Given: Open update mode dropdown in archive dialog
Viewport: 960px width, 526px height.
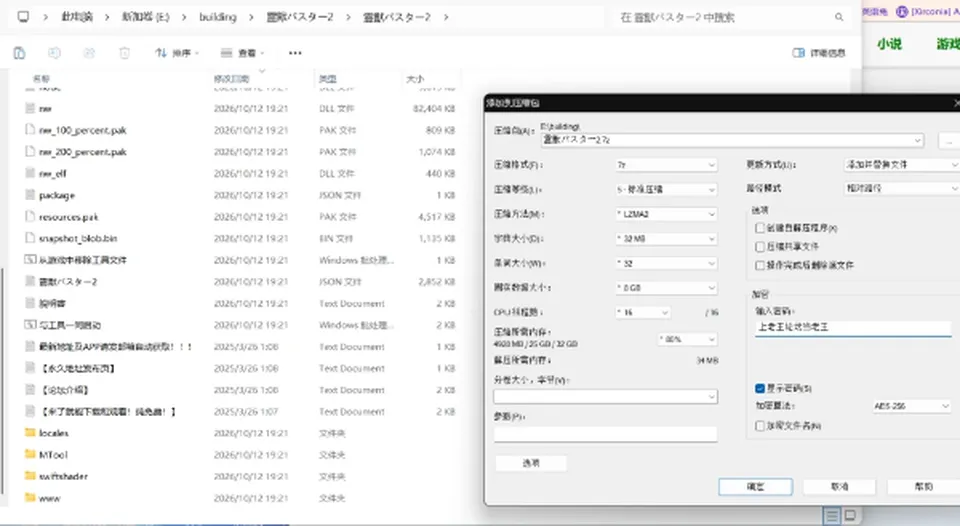Looking at the screenshot, I should click(x=901, y=165).
